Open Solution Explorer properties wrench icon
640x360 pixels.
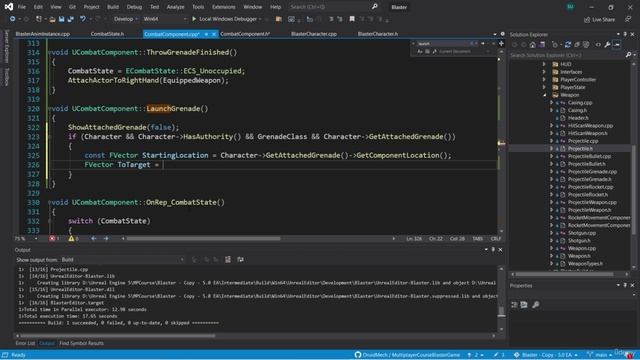coord(607,44)
